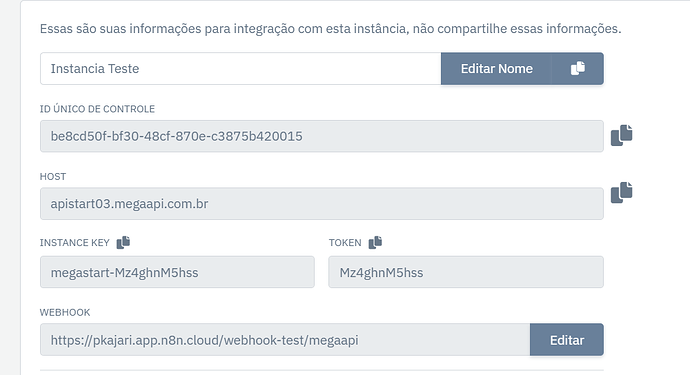Copy the ID único de controle value
The width and height of the screenshot is (690, 375).
pyautogui.click(x=621, y=135)
